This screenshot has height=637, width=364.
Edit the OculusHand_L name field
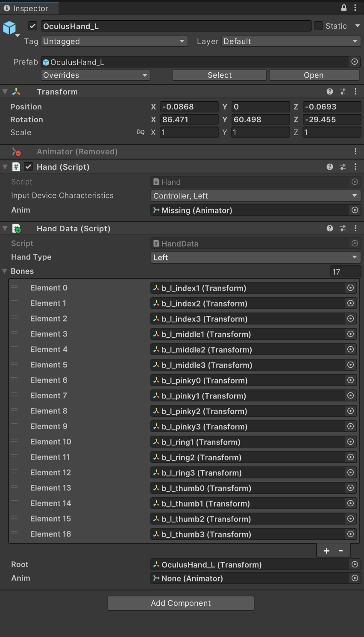pos(176,26)
